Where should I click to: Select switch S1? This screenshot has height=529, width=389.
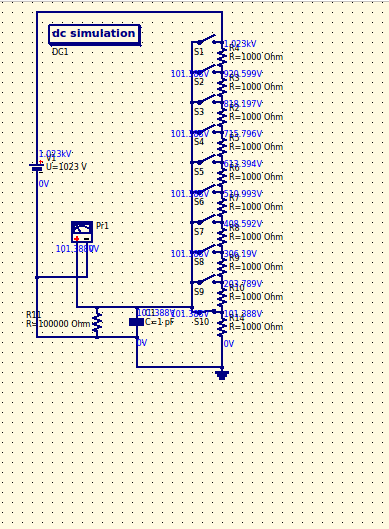(206, 39)
